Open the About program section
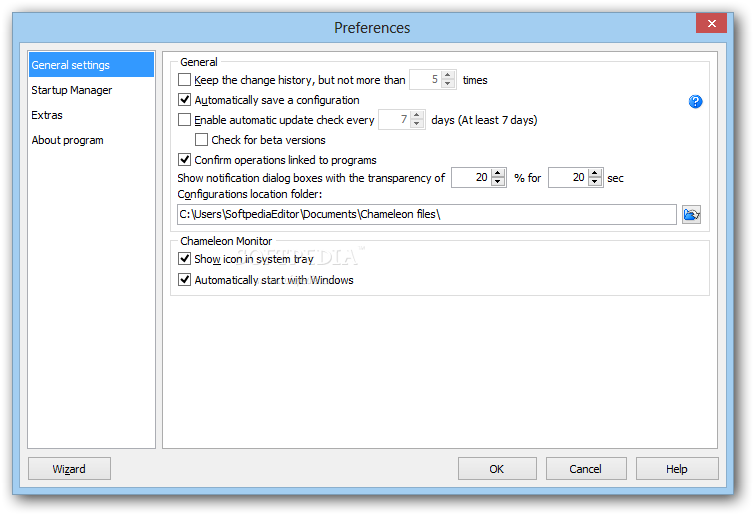The width and height of the screenshot is (754, 515). click(x=67, y=140)
